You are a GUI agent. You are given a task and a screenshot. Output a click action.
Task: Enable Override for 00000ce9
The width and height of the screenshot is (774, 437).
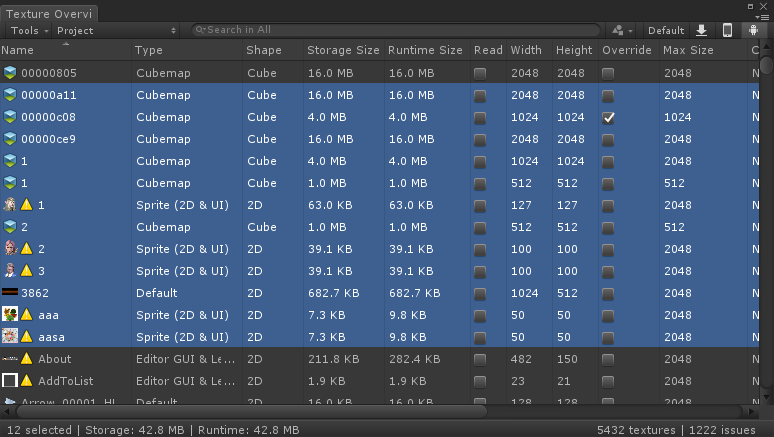click(608, 140)
